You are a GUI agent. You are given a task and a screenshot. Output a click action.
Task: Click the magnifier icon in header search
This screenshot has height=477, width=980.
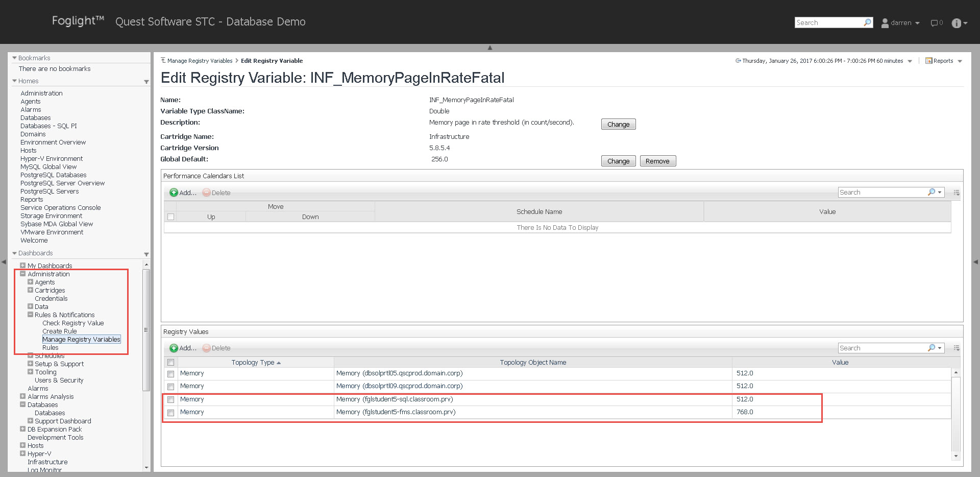[x=867, y=22]
